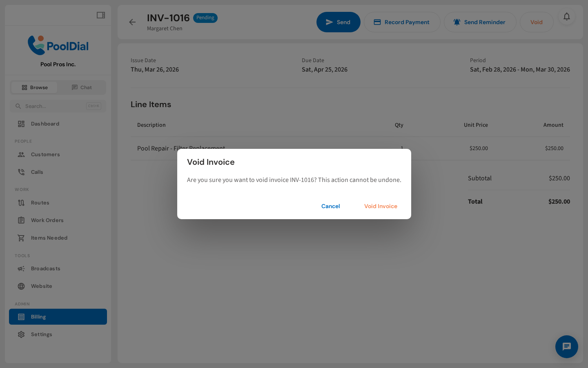Image resolution: width=588 pixels, height=368 pixels.
Task: Confirm with the Void Invoice button
Action: tap(381, 206)
